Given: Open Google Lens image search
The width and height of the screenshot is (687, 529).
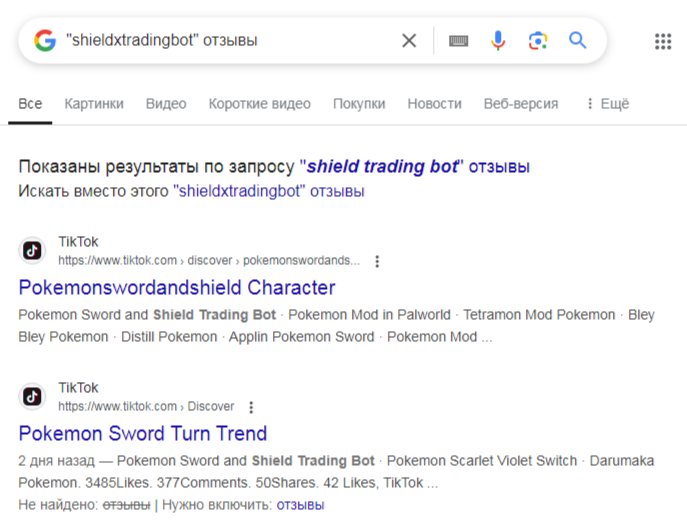Looking at the screenshot, I should tap(538, 41).
